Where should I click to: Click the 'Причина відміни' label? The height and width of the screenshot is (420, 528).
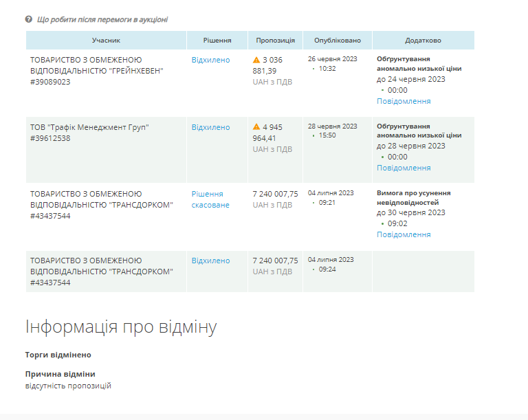(x=60, y=374)
